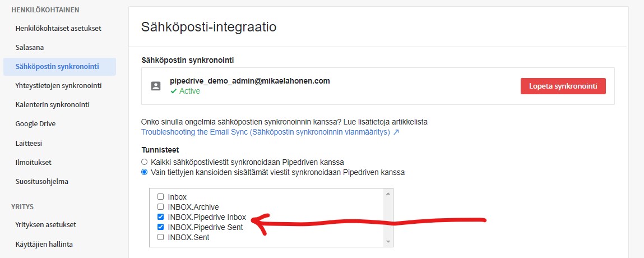This screenshot has width=644, height=258.
Task: Check the Inbox folder checkbox
Action: click(161, 197)
